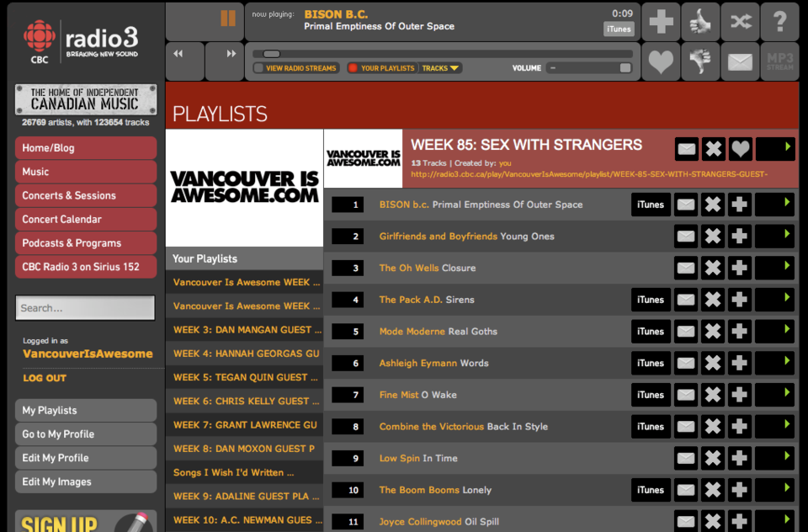Email the Mode Moderne Real Goths track

[x=686, y=332]
